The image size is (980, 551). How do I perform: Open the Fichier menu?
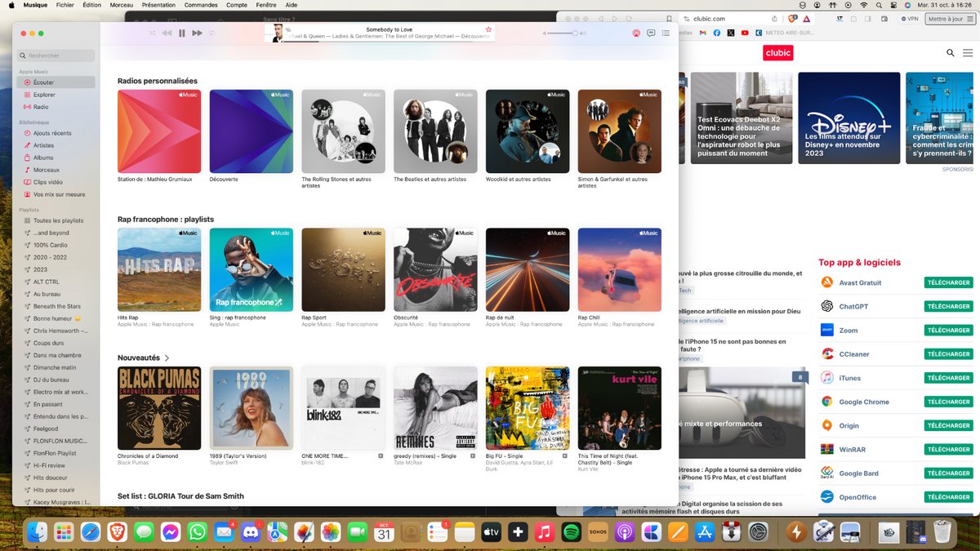pos(65,5)
